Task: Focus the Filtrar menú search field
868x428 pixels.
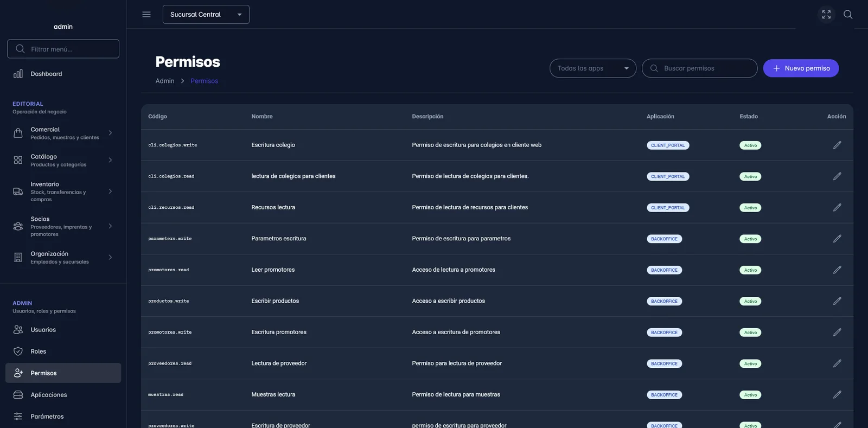Action: 63,49
